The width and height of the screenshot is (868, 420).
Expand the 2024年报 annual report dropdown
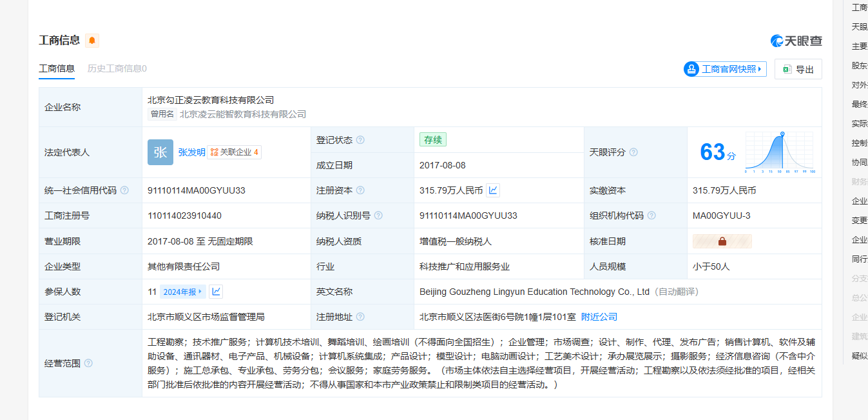pos(183,292)
